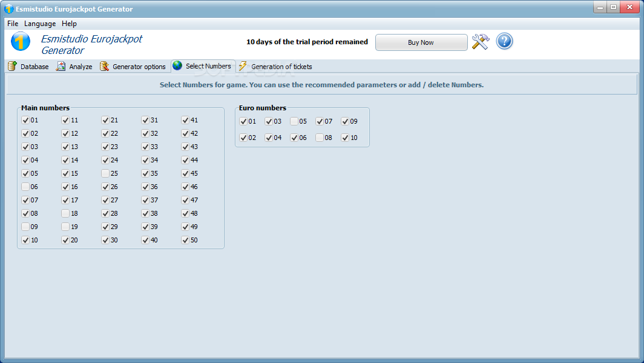Image resolution: width=644 pixels, height=363 pixels.
Task: Uncheck Euro number 10
Action: pyautogui.click(x=345, y=138)
